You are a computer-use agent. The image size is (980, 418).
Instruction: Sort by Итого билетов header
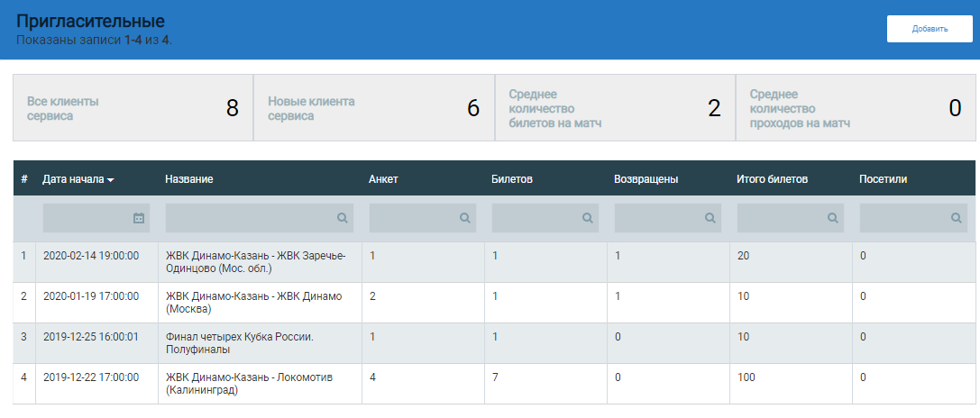click(x=772, y=179)
